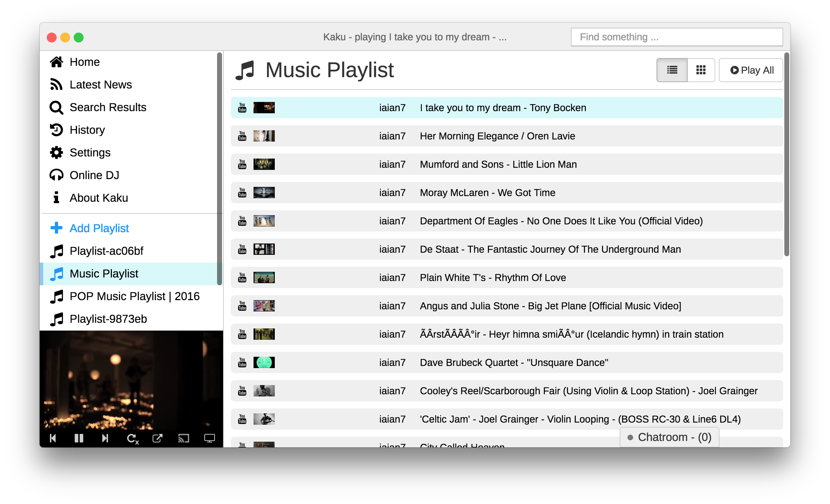This screenshot has height=504, width=830.
Task: Skip to previous track
Action: 53,439
